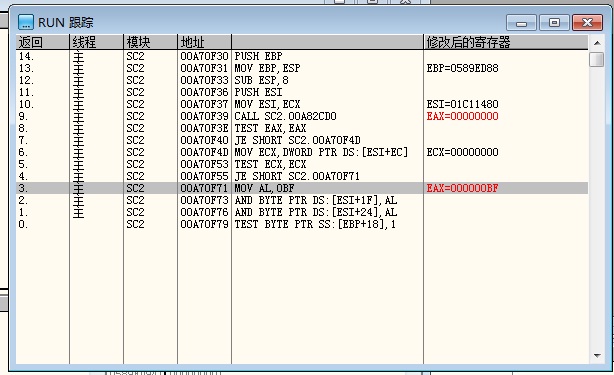Screen dimensions: 614x375
Task: Click address 00A70F76
Action: point(204,212)
